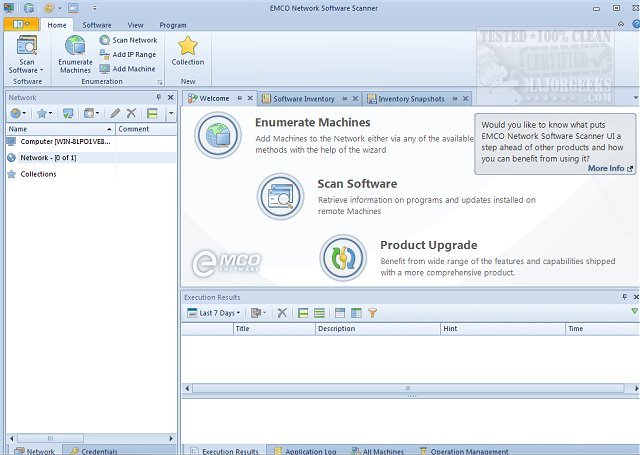Open the application menu button

point(21,24)
